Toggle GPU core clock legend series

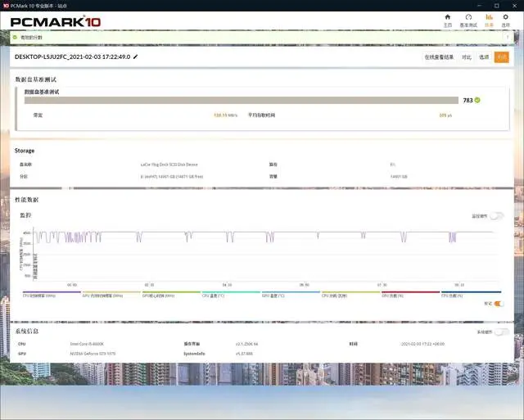point(171,294)
